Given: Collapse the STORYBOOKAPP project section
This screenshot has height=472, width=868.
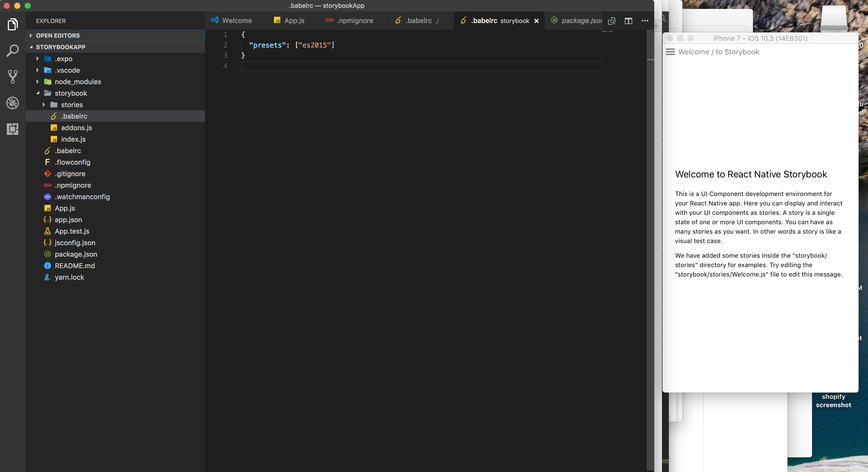Looking at the screenshot, I should [x=60, y=47].
